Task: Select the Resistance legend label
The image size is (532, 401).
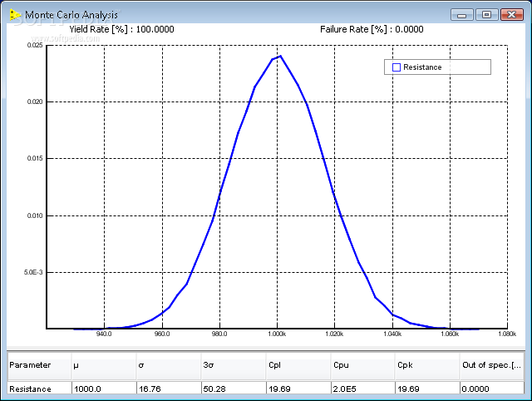Action: (x=422, y=67)
